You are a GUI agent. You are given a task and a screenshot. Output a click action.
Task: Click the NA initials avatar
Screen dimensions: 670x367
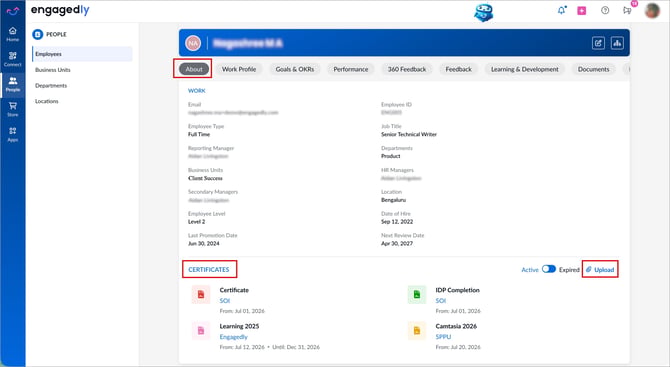[193, 43]
